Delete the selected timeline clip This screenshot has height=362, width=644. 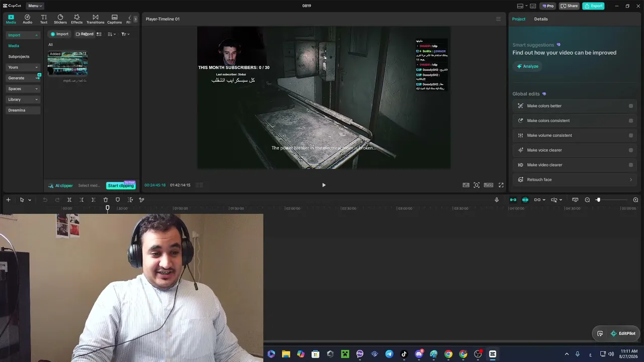click(106, 200)
